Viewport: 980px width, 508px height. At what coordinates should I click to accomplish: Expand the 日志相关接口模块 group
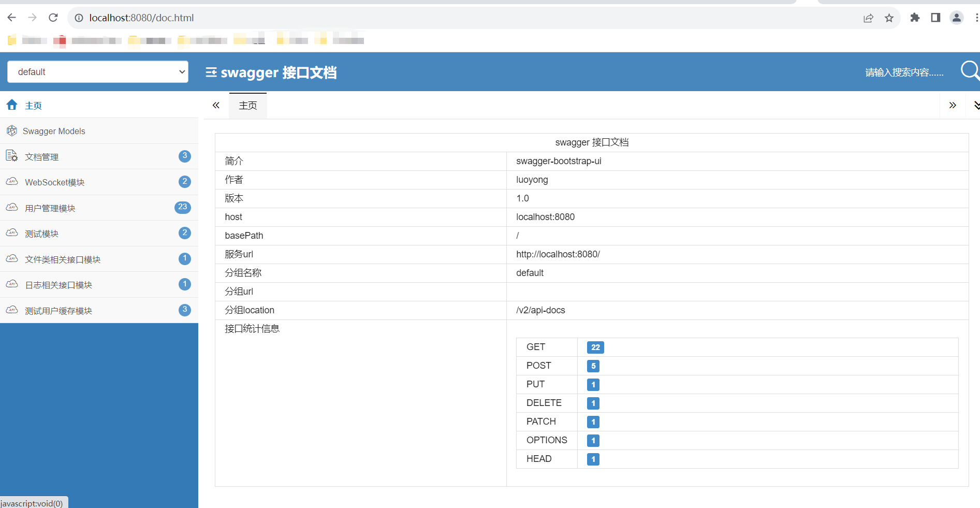tap(99, 285)
